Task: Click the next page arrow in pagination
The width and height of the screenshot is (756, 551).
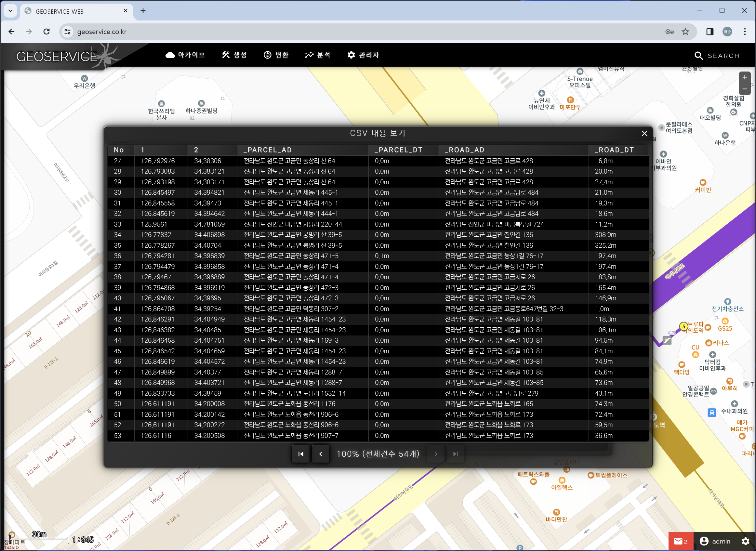Action: tap(436, 453)
